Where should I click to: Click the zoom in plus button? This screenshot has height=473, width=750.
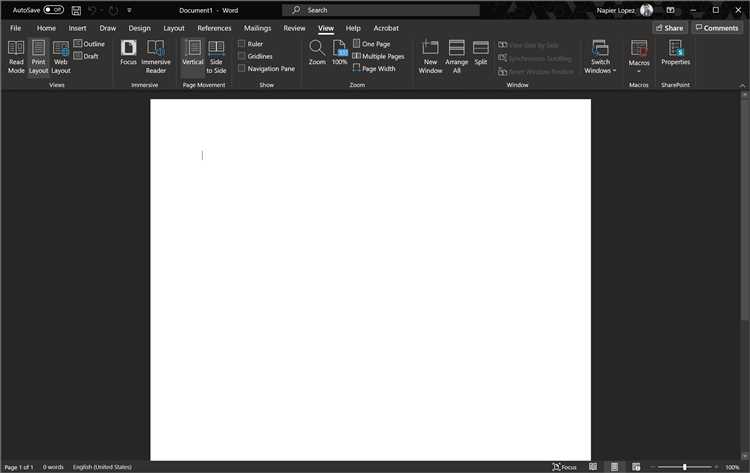(x=716, y=467)
